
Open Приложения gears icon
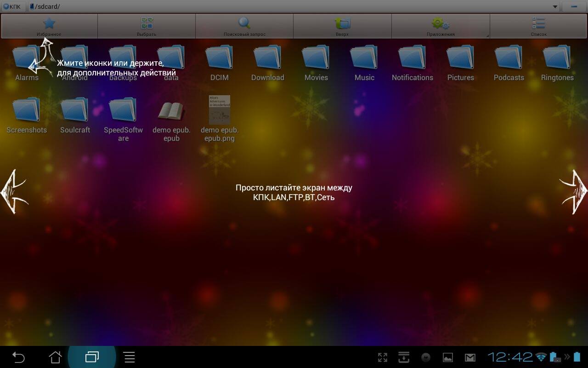coord(440,24)
